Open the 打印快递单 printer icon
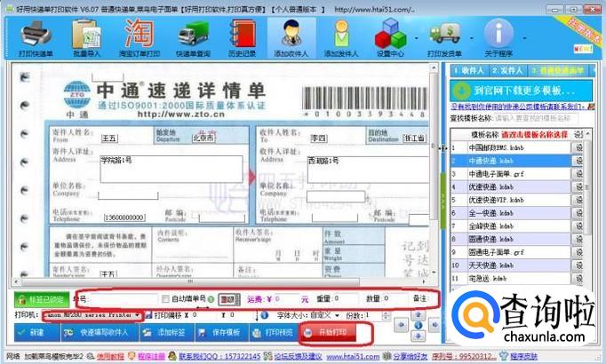 point(36,38)
